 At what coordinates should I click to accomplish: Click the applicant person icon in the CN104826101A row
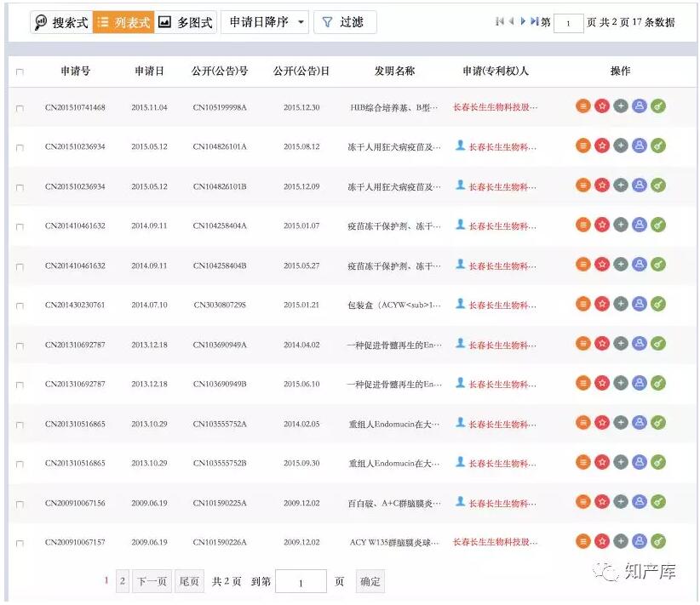(460, 145)
